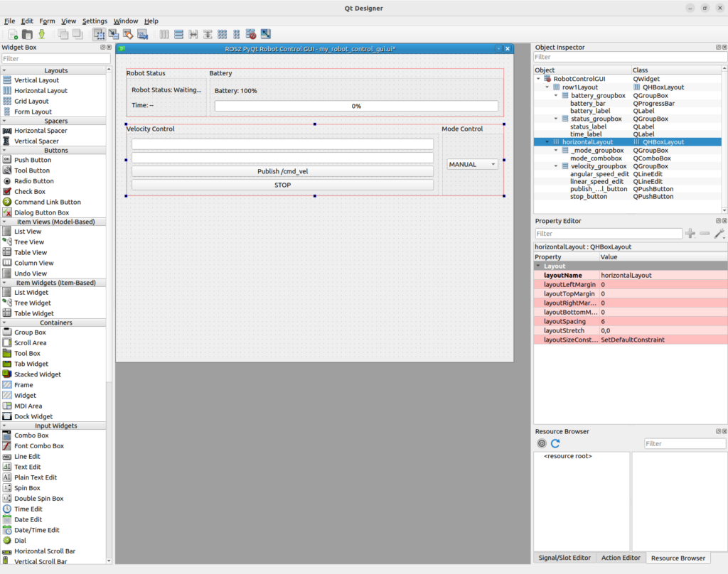This screenshot has height=574, width=728.
Task: Click the Widget Box filter field
Action: point(56,58)
